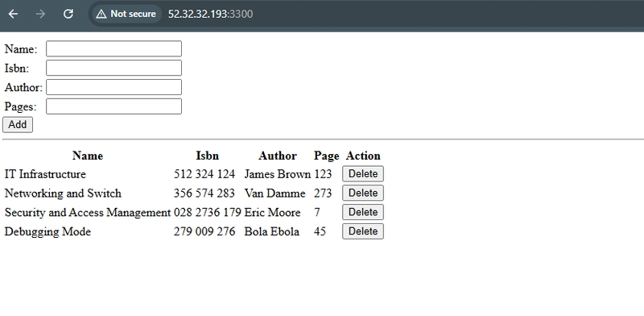Select the Security and Access Management title
The image size is (644, 316).
(x=88, y=213)
